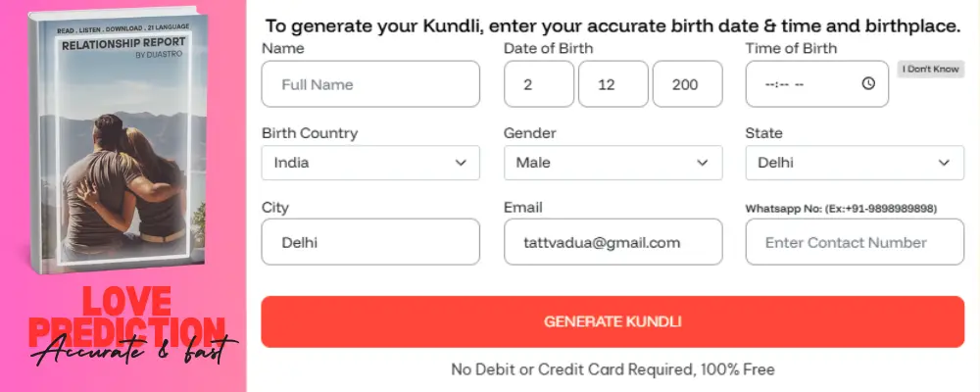Click the Time of Birth input
This screenshot has height=392, width=980.
tap(804, 84)
